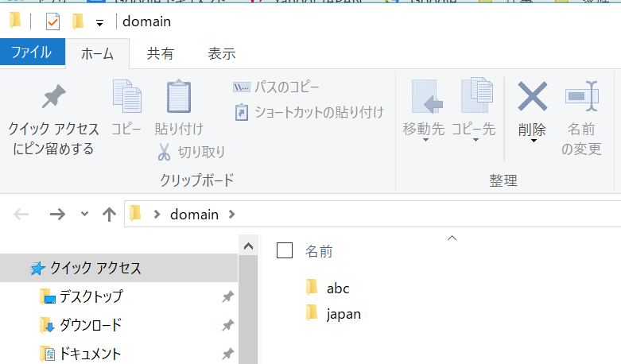Click the pin icon beside Downloads
Image resolution: width=621 pixels, height=364 pixels.
pyautogui.click(x=227, y=325)
